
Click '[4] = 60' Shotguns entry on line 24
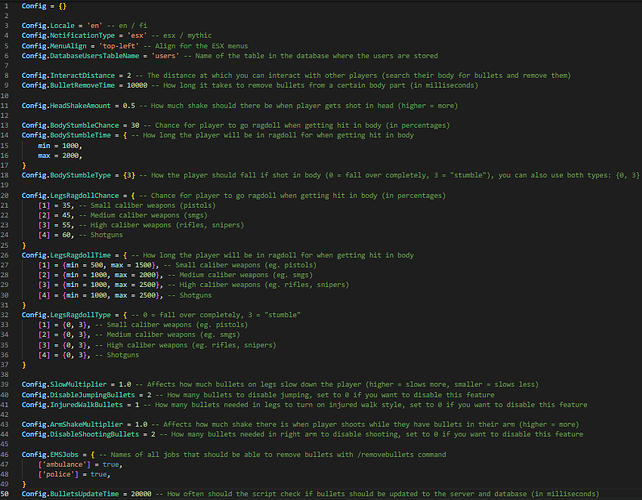click(56, 235)
